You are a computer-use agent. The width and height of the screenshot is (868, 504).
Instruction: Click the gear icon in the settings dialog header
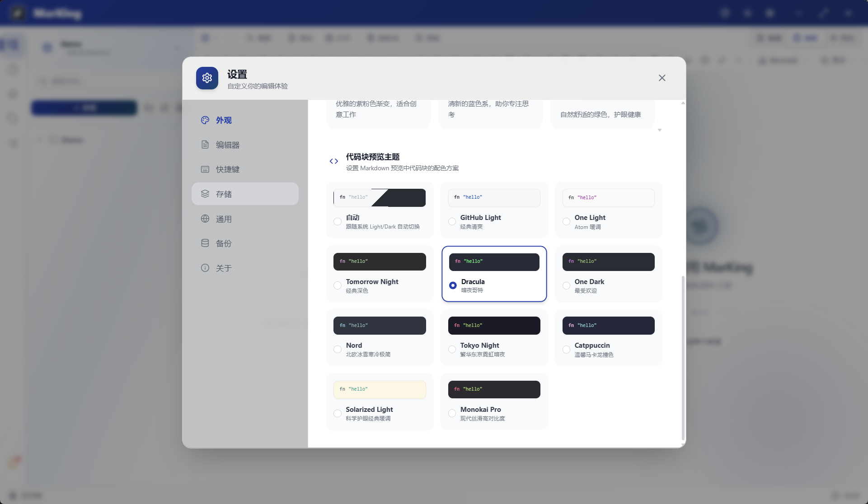[206, 78]
